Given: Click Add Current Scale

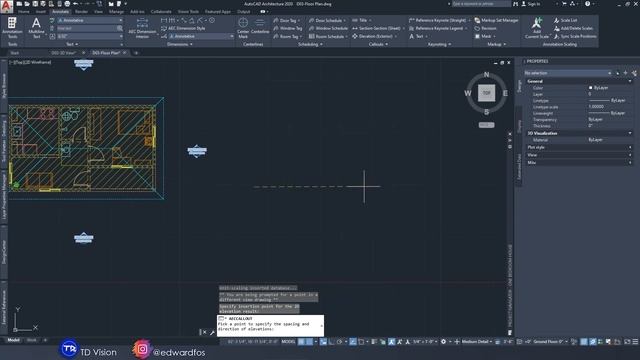Looking at the screenshot, I should pos(537,28).
